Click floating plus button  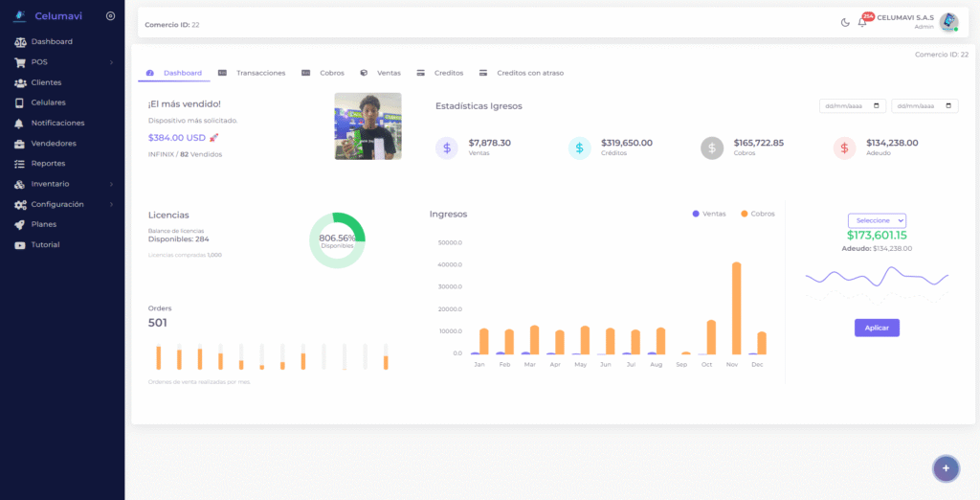coord(946,467)
